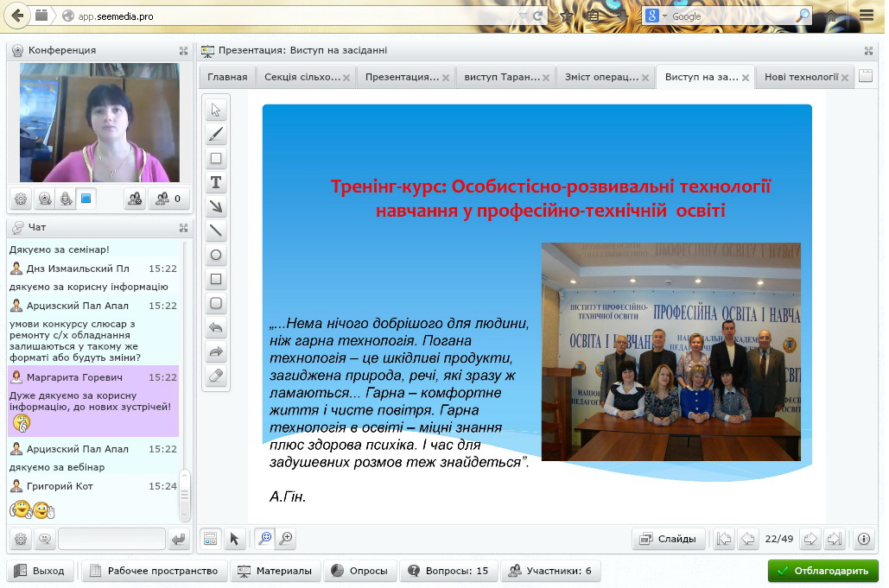889x588 pixels.
Task: Select the eraser tool
Action: (x=216, y=376)
